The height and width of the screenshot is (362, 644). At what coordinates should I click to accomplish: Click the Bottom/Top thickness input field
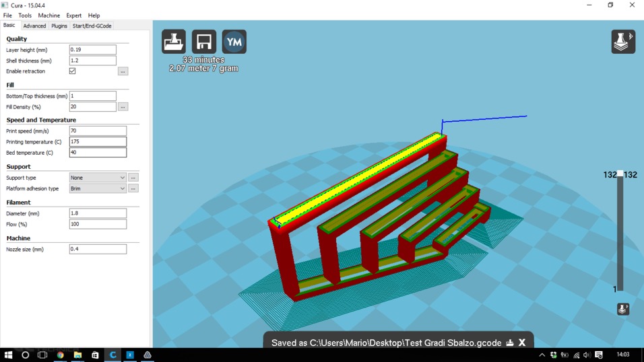pyautogui.click(x=93, y=96)
